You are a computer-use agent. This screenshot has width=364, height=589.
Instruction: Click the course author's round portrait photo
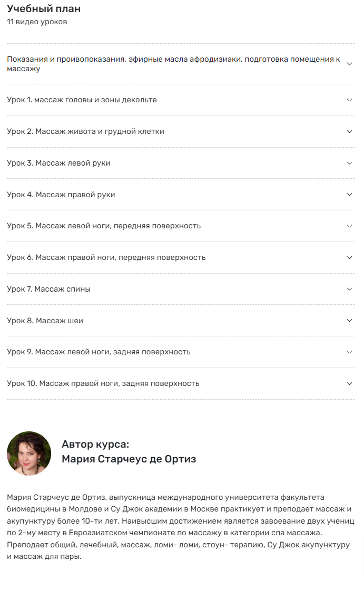coord(29,453)
